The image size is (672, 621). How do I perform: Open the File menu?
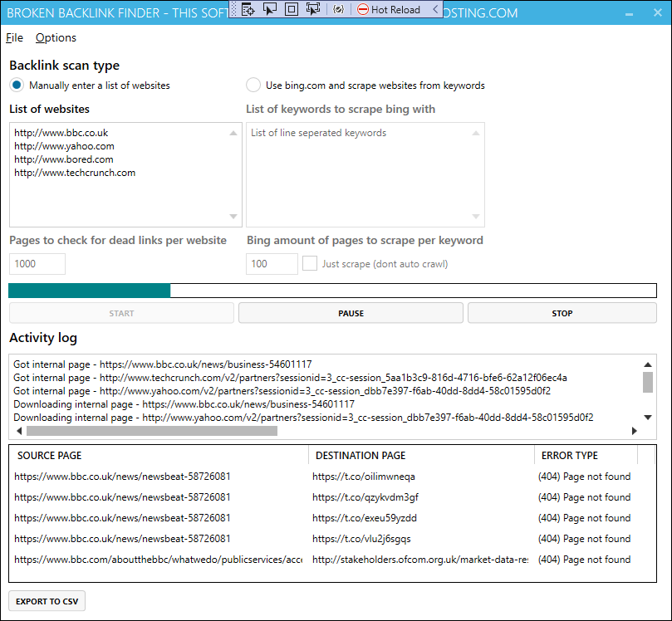coord(14,37)
